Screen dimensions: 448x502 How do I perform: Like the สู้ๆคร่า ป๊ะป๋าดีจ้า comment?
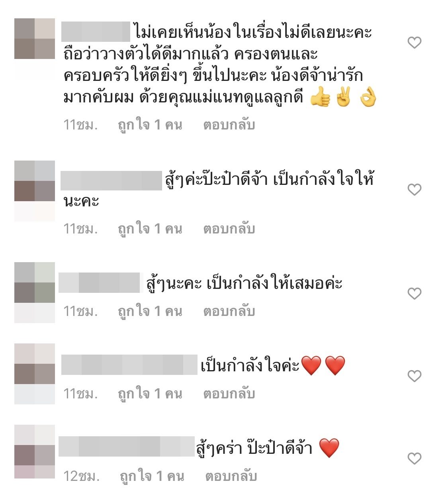click(x=415, y=458)
